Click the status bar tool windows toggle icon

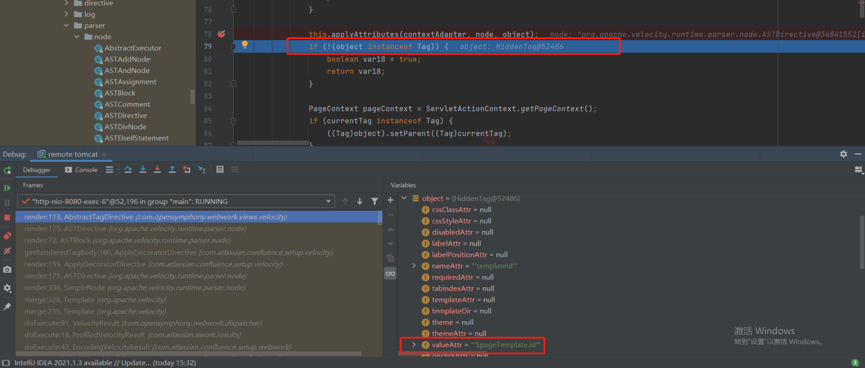click(x=5, y=363)
